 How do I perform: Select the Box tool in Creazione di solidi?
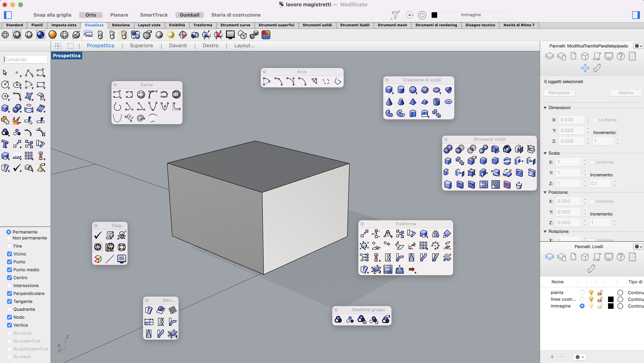pyautogui.click(x=389, y=90)
